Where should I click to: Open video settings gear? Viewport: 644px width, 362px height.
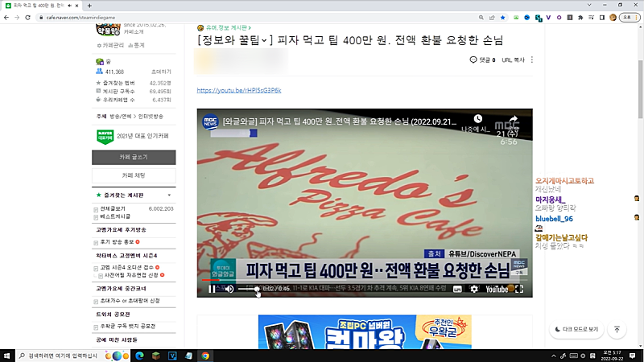tap(474, 289)
